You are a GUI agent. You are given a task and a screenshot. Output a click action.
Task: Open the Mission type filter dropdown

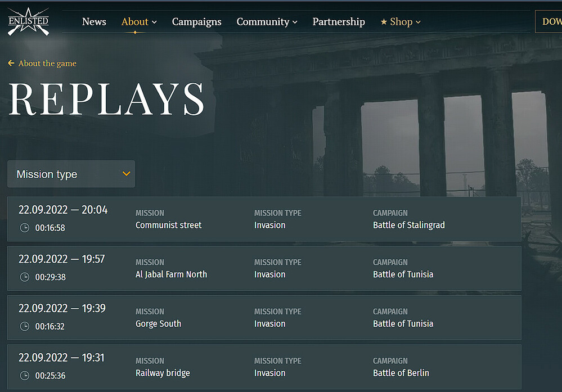[x=71, y=174]
